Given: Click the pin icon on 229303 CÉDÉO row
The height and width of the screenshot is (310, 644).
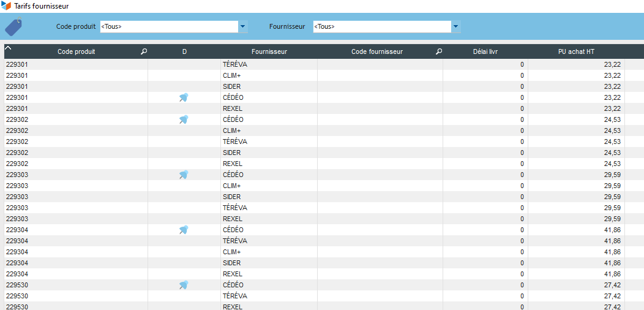Looking at the screenshot, I should tap(184, 175).
